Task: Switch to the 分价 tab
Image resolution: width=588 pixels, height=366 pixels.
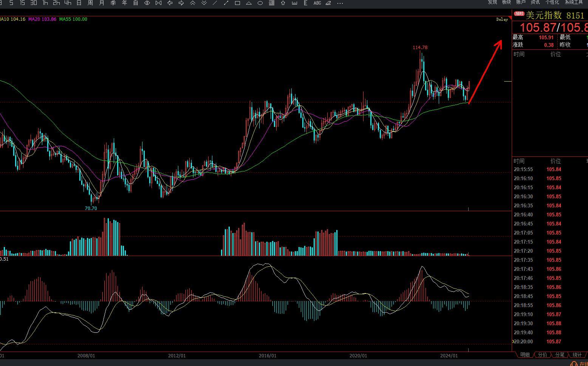Action: pos(542,355)
